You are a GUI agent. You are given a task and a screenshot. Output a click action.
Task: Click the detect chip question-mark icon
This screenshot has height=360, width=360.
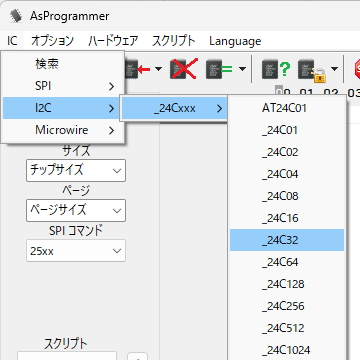pos(275,69)
